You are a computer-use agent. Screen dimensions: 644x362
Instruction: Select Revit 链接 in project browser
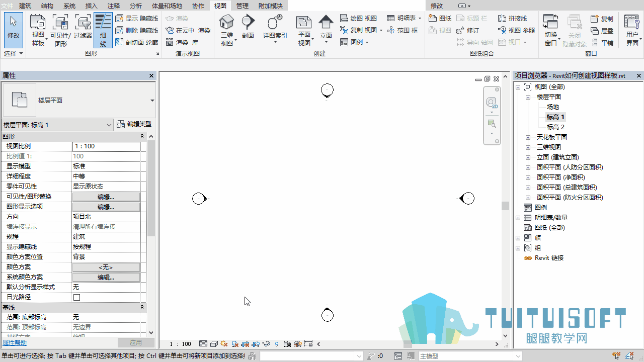point(549,258)
